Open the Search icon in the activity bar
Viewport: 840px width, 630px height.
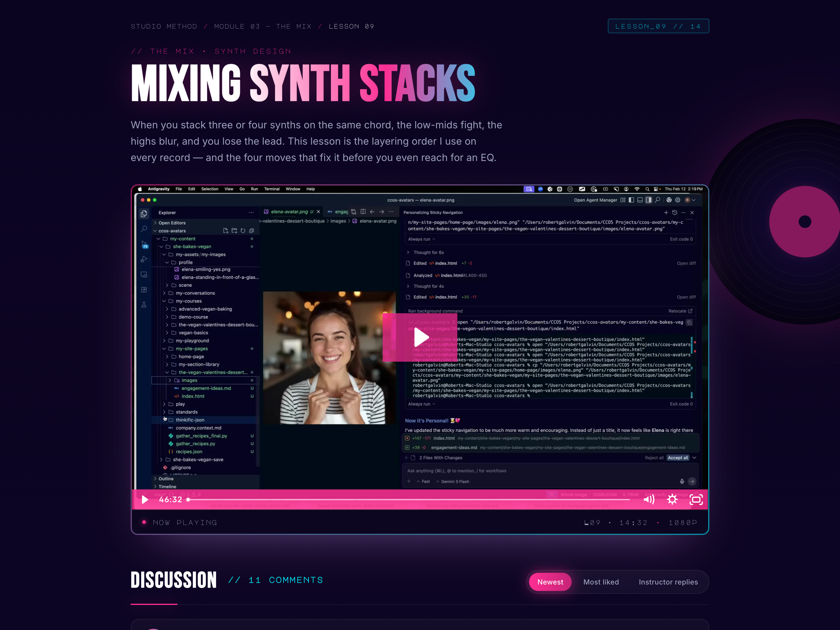pos(144,229)
